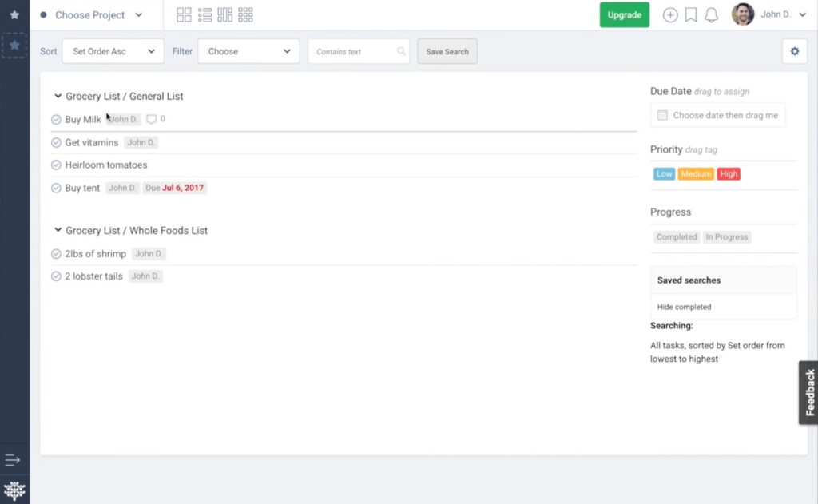The height and width of the screenshot is (504, 818).
Task: Switch to the list view icon
Action: coord(204,15)
